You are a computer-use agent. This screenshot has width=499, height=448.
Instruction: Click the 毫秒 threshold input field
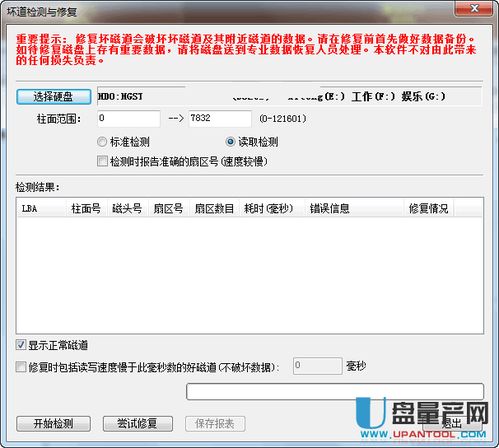(318, 366)
